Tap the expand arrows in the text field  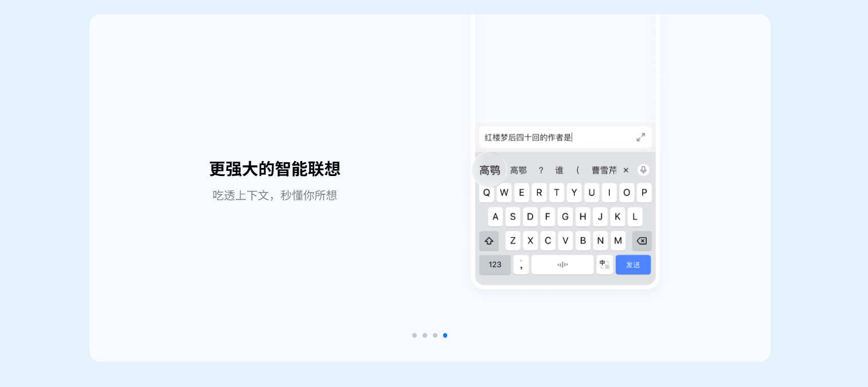click(x=641, y=137)
